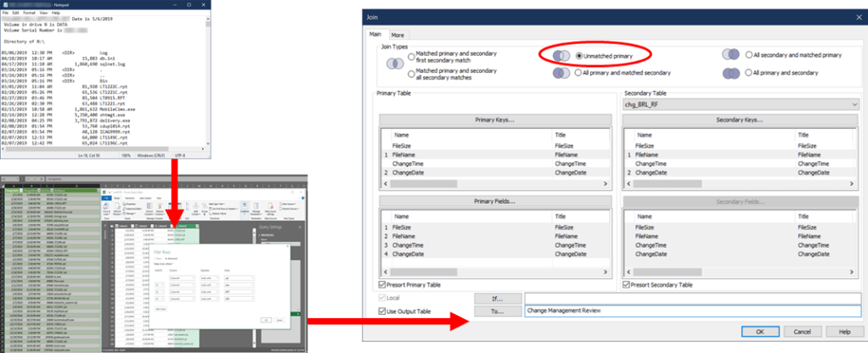Screen dimensions: 868x353
Task: Select FileName row in Secondary Keys list
Action: 738,155
